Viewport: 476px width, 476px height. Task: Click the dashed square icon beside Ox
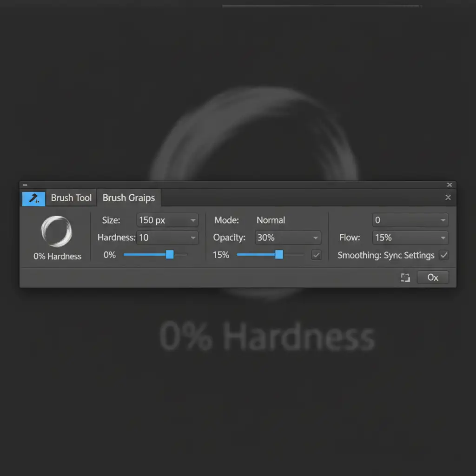pyautogui.click(x=405, y=278)
